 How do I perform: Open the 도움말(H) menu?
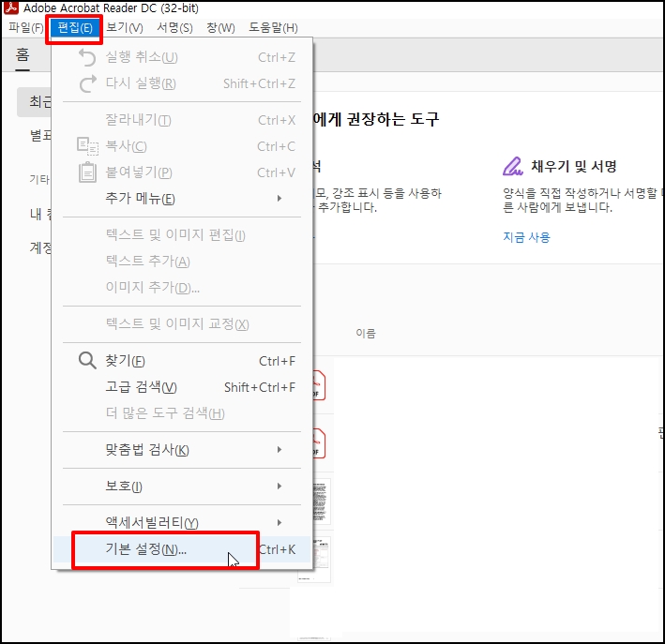point(273,27)
